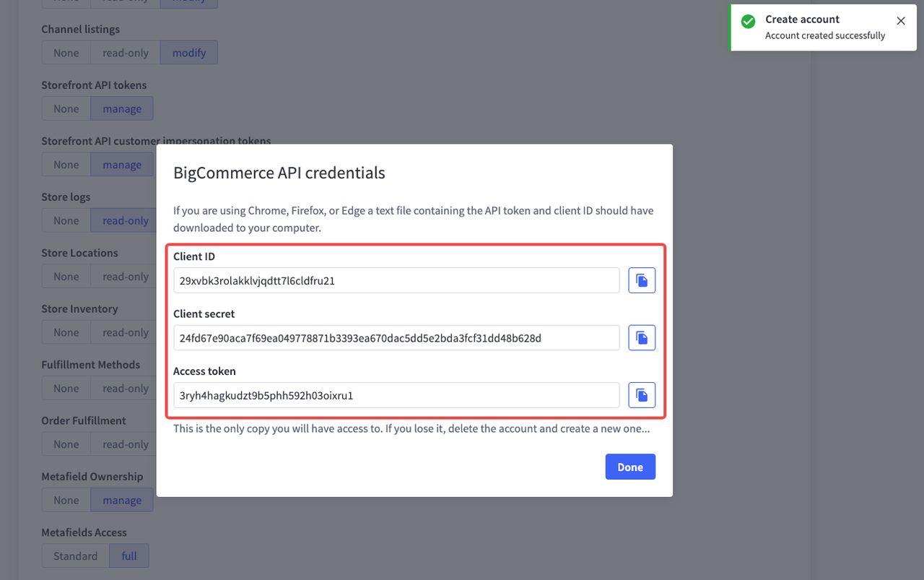This screenshot has height=580, width=924.
Task: Click the Channel listings section label
Action: point(81,29)
